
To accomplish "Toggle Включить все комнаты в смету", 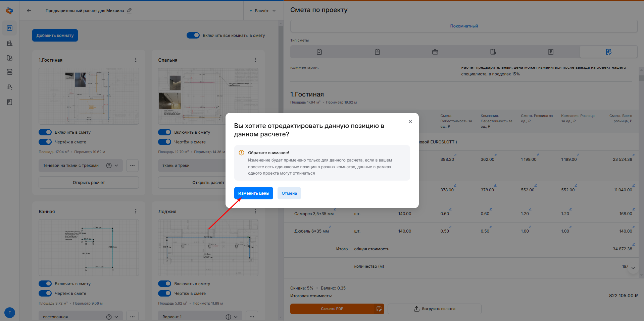I will (193, 36).
